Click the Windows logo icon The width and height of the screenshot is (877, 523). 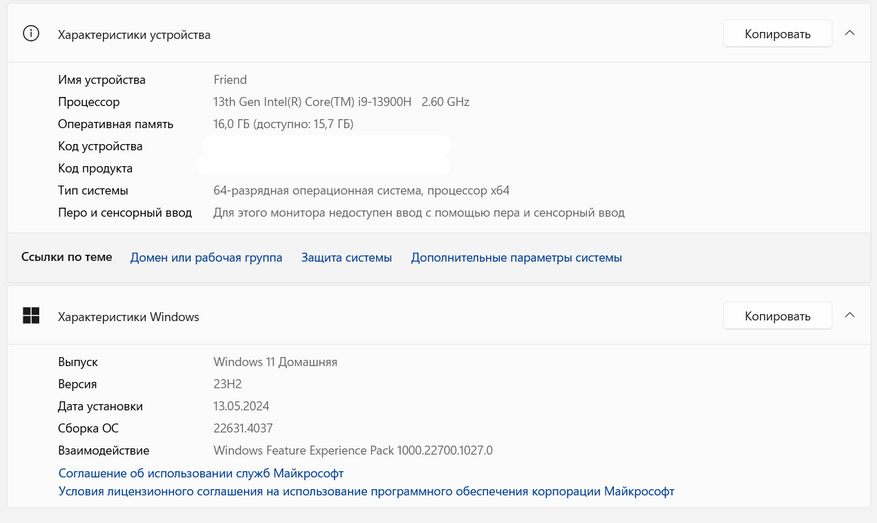click(x=31, y=316)
